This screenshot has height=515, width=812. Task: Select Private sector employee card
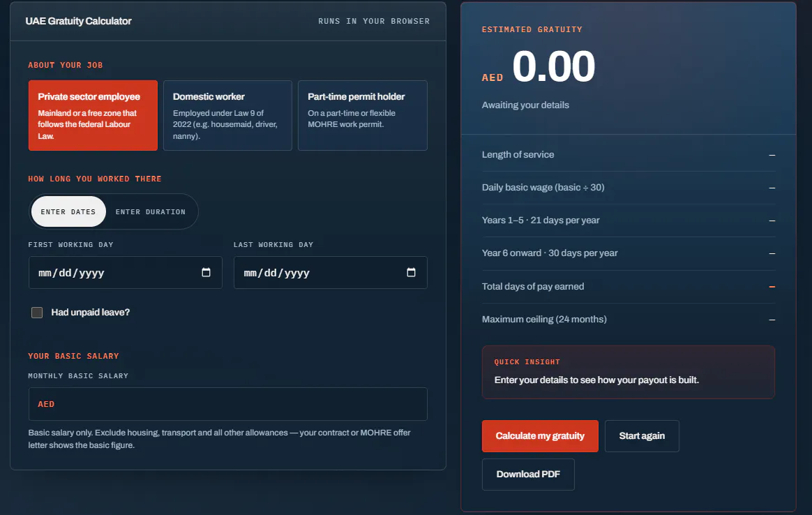pos(93,116)
